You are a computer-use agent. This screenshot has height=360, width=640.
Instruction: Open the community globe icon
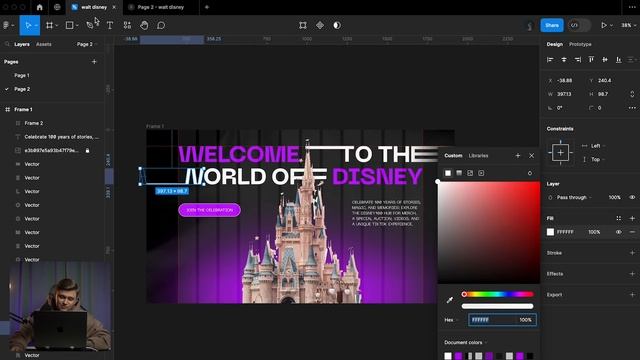point(57,7)
